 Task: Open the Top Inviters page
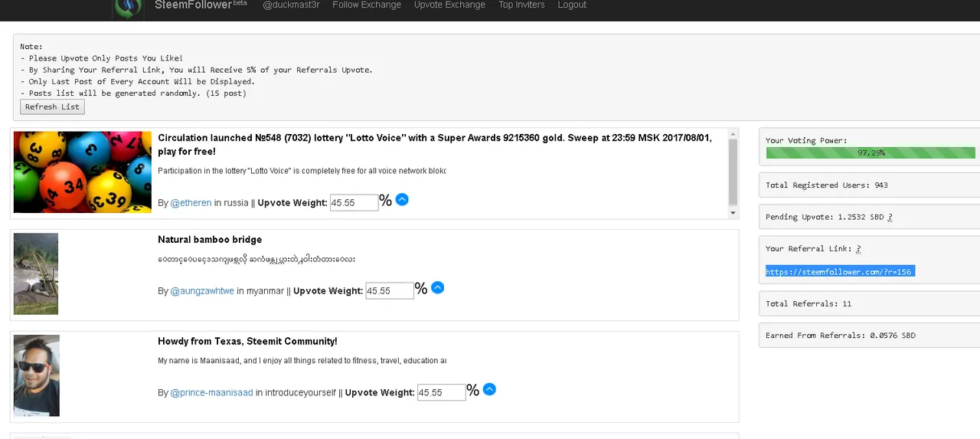coord(521,5)
